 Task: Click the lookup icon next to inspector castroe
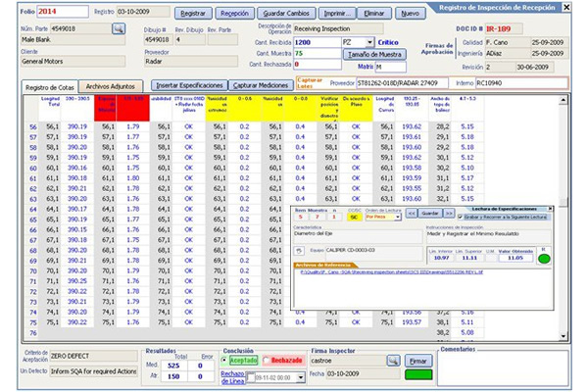[392, 360]
